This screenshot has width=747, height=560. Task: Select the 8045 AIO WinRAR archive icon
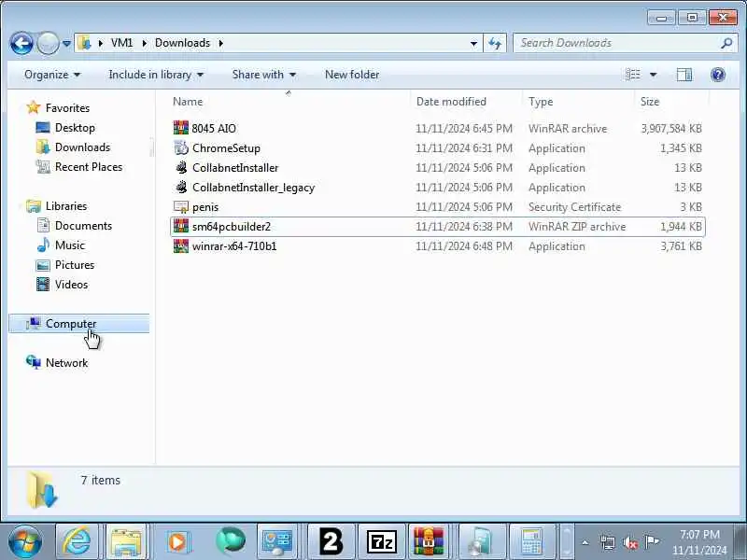[180, 128]
